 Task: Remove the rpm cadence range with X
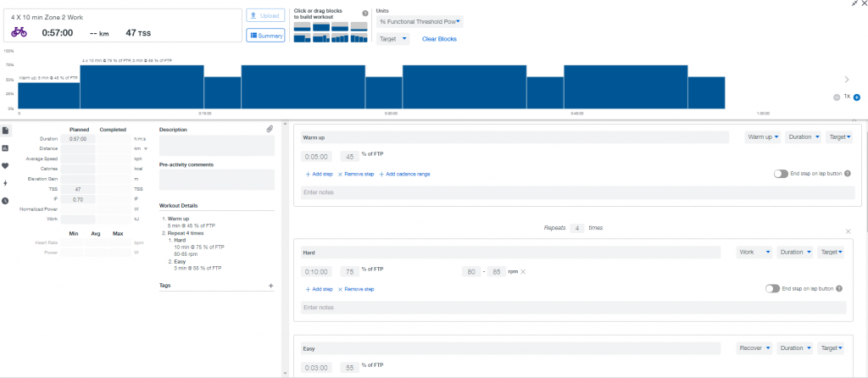[522, 272]
